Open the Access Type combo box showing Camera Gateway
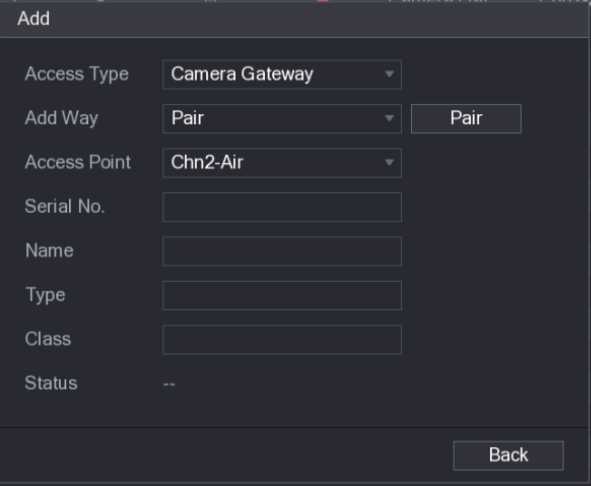Viewport: 591px width, 486px height. pyautogui.click(x=282, y=74)
